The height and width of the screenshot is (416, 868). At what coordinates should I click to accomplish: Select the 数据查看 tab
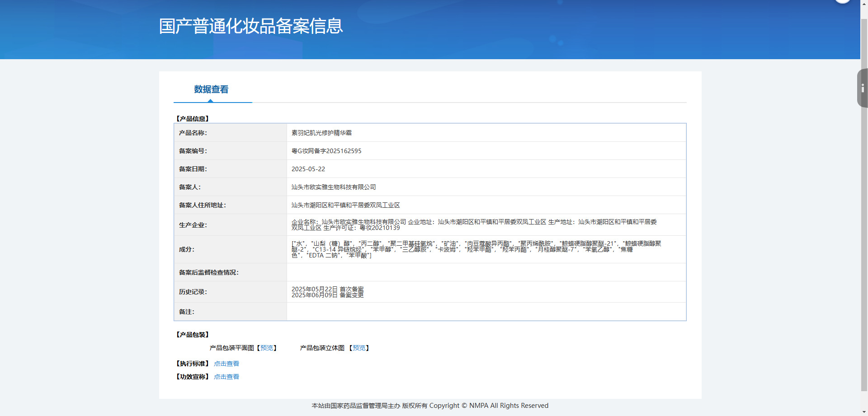[x=211, y=89]
